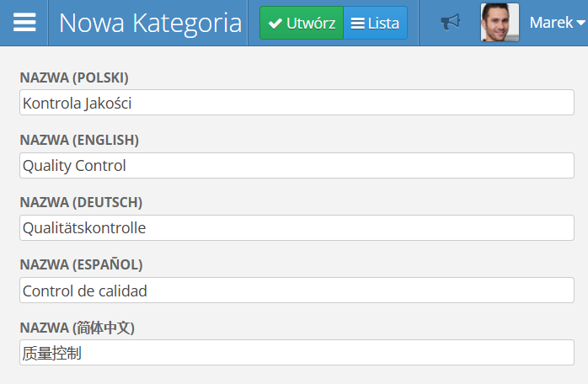Click the Control de calidad field
Image resolution: width=588 pixels, height=384 pixels.
tap(295, 291)
